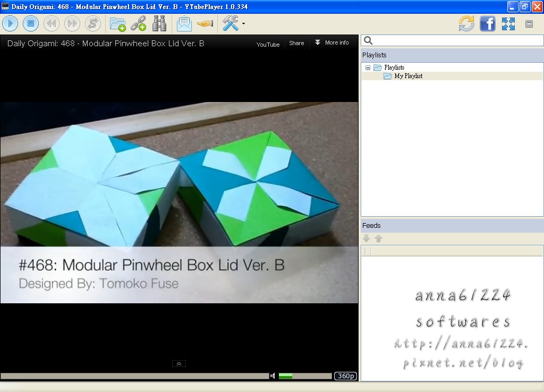Click the mail envelope icon

pos(184,24)
